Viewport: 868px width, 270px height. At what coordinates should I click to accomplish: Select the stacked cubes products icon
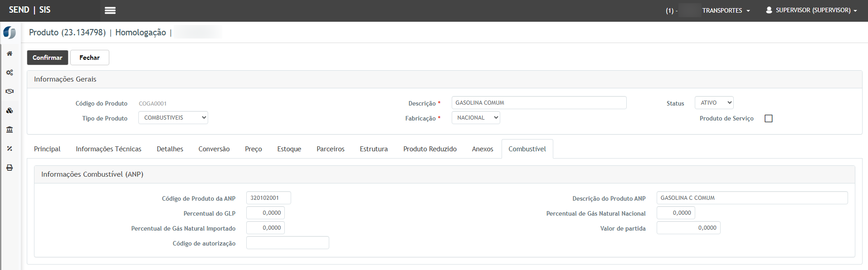click(x=10, y=111)
